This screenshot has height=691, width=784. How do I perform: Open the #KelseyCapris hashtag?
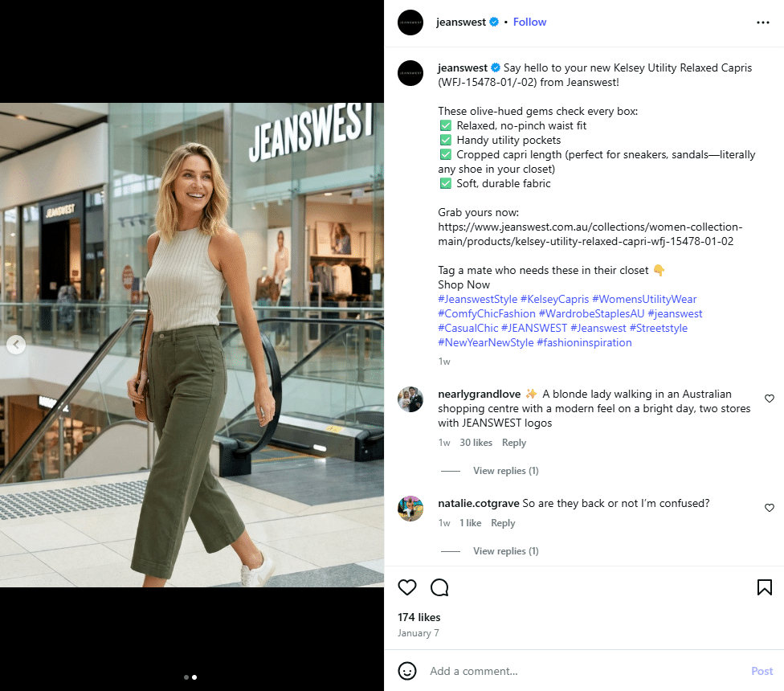click(554, 299)
